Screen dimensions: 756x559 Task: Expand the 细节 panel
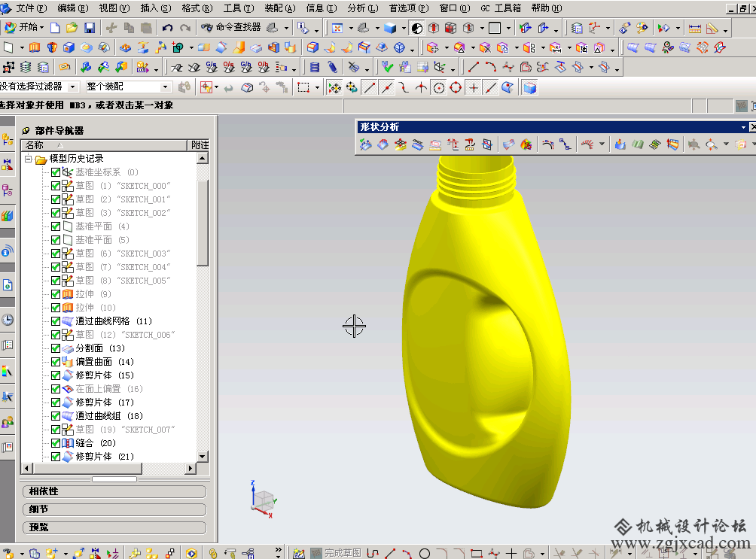pyautogui.click(x=114, y=509)
